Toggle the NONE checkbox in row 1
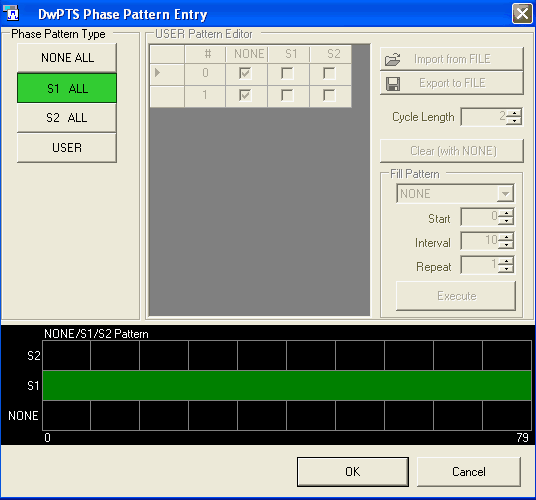The width and height of the screenshot is (536, 500). (245, 95)
